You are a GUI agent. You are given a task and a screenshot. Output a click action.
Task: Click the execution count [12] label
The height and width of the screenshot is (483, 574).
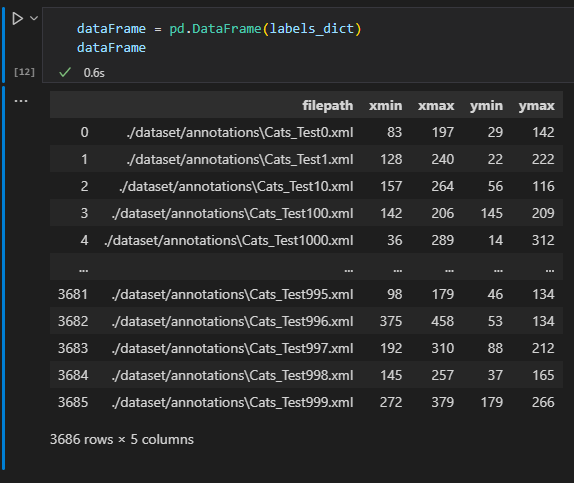(24, 72)
